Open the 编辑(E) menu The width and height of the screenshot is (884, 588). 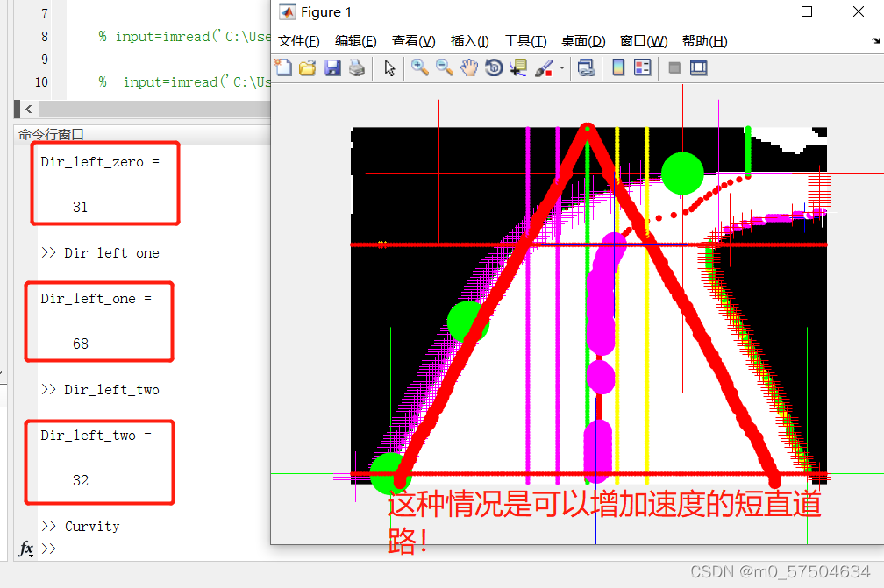(356, 41)
